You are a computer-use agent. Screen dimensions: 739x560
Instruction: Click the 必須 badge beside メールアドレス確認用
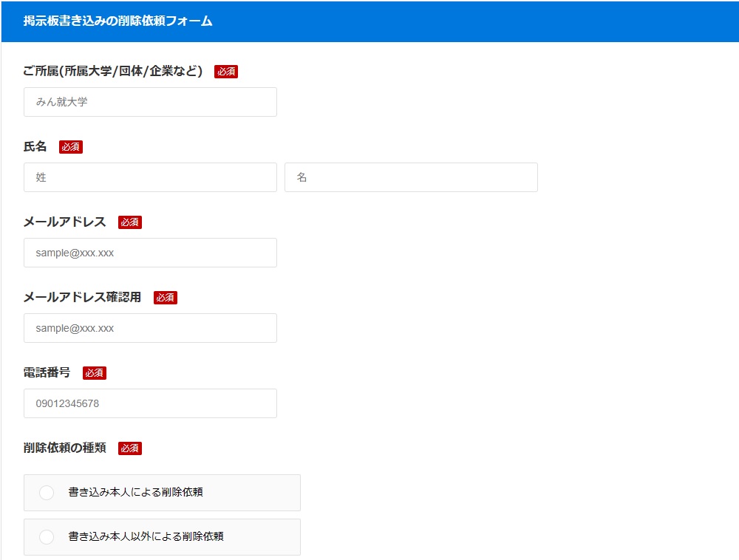click(166, 298)
